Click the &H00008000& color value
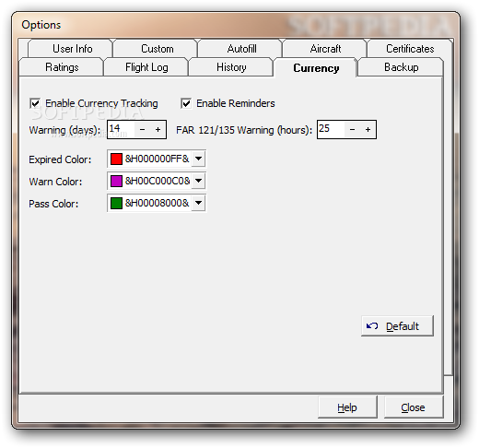479x448 pixels. [x=157, y=203]
